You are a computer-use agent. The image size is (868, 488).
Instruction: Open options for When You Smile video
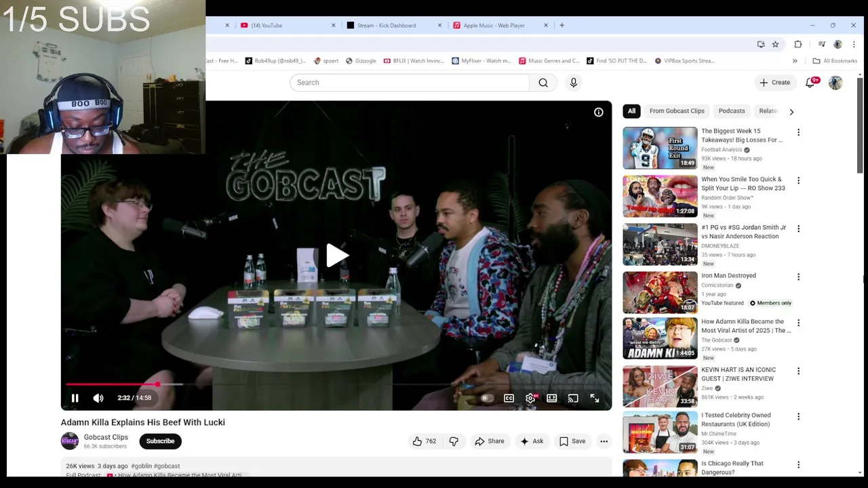pyautogui.click(x=798, y=180)
